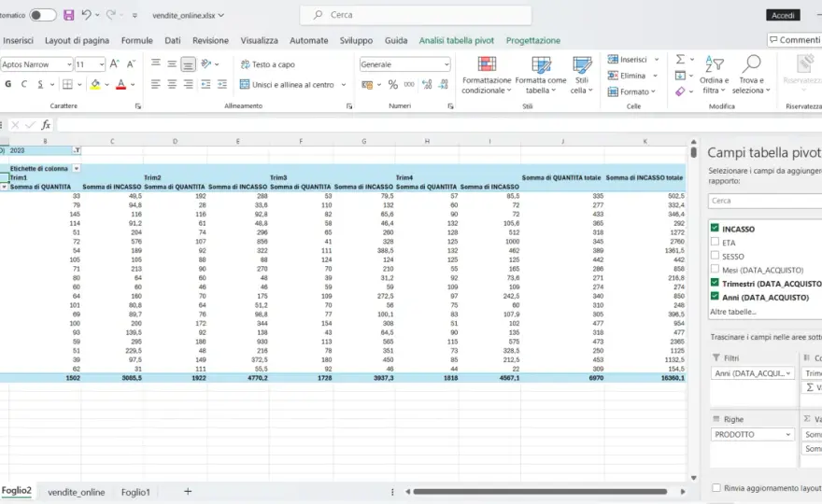This screenshot has height=504, width=822.
Task: Enable Rinvia aggiornamento layout checkbox
Action: [716, 488]
